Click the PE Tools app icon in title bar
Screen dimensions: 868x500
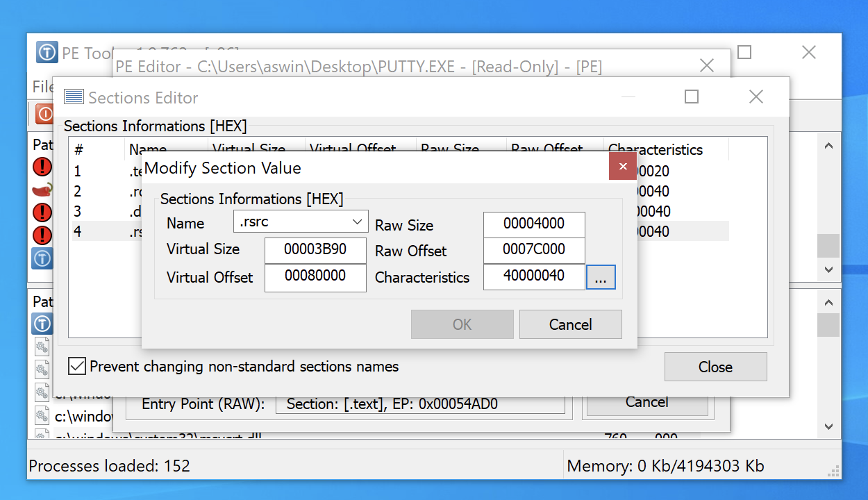coord(47,53)
